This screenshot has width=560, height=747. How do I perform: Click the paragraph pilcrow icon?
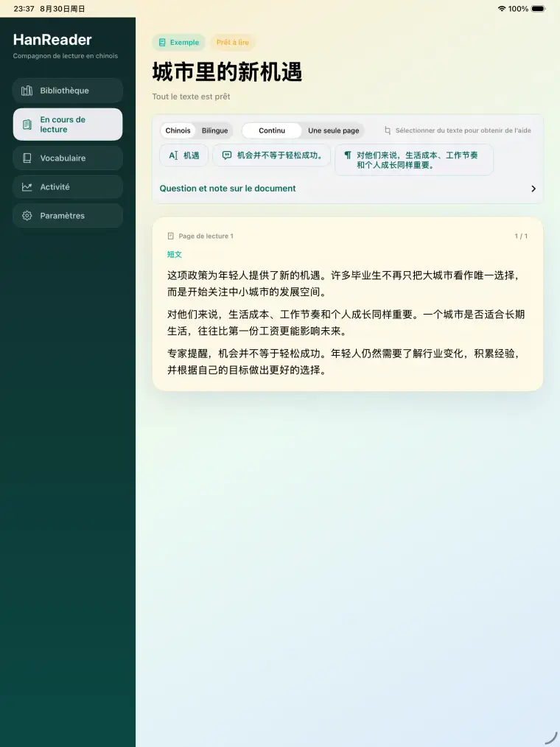click(348, 155)
